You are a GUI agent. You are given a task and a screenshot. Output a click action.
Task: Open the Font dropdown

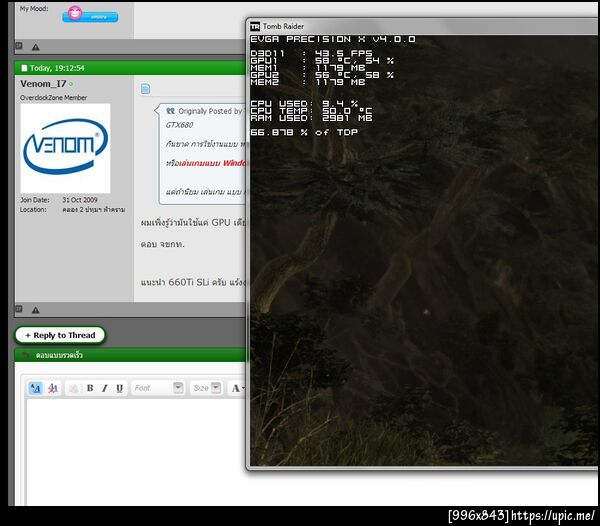point(158,388)
